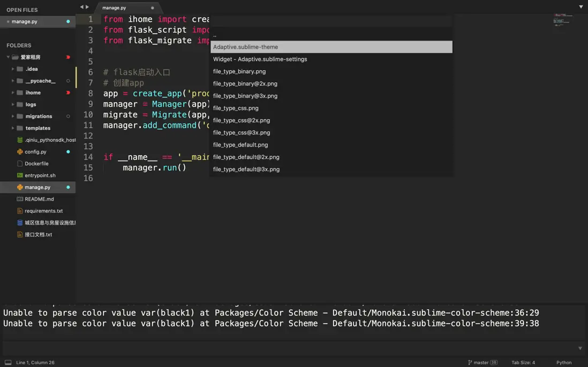
Task: Choose file_type_binary.png in the list
Action: point(331,71)
